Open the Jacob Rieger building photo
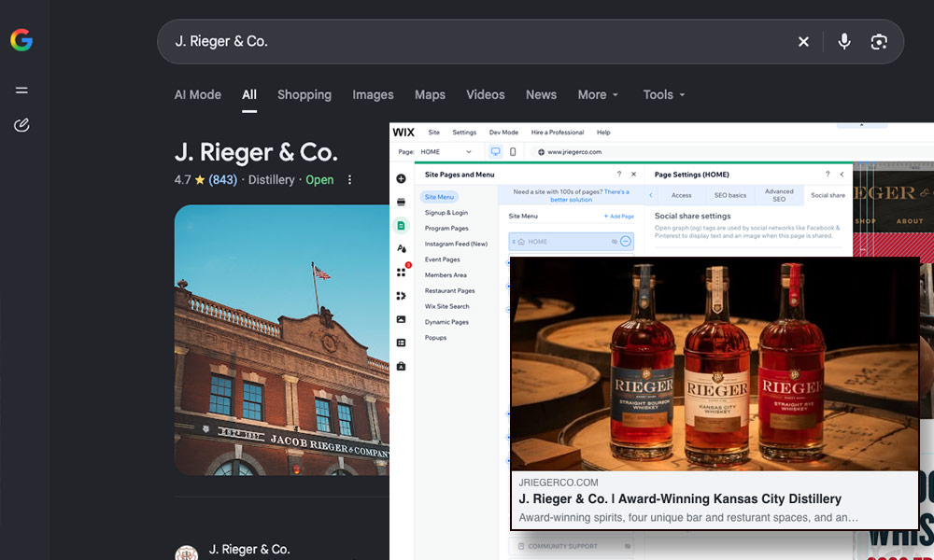The height and width of the screenshot is (560, 934). (282, 340)
